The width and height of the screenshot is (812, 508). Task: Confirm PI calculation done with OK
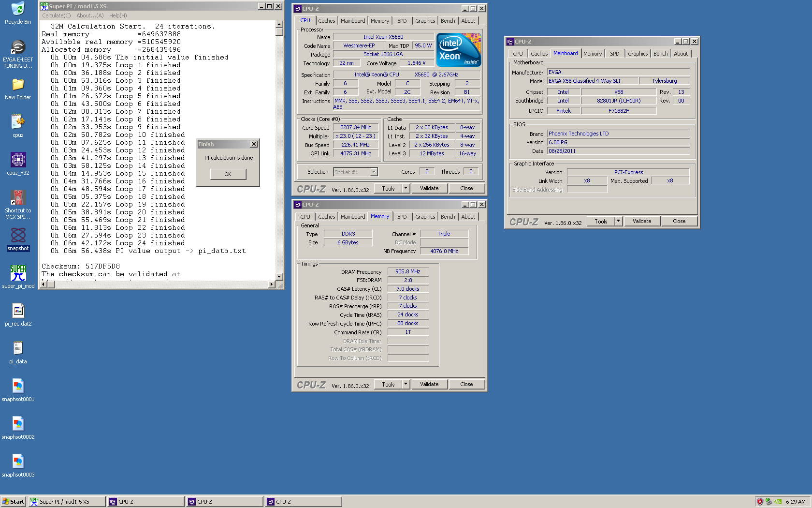tap(228, 174)
